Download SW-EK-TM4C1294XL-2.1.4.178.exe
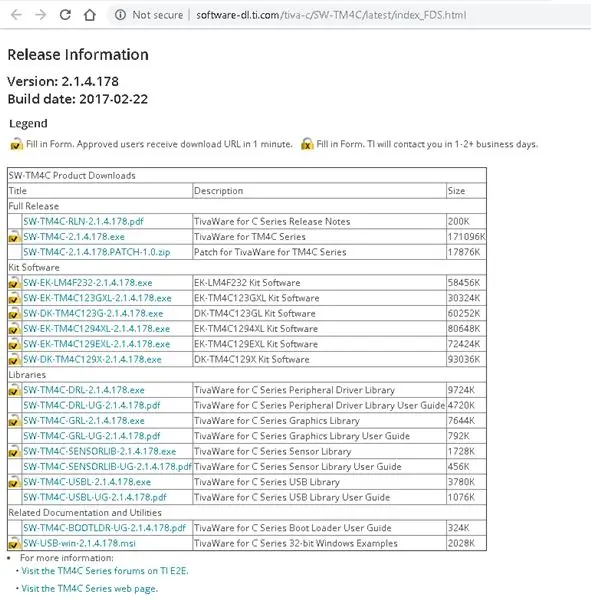591x600 pixels. pos(96,329)
